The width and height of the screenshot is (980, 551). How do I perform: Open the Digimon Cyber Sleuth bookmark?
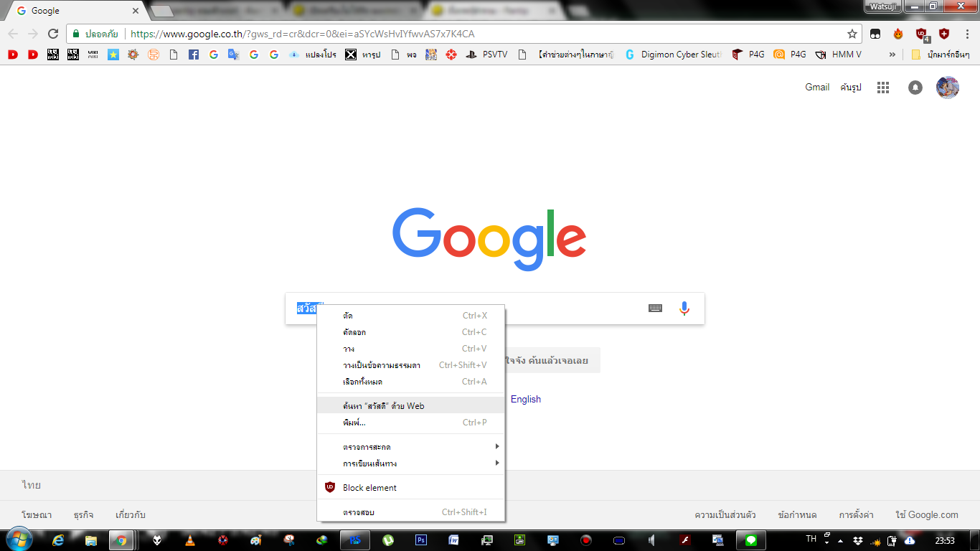click(x=673, y=55)
